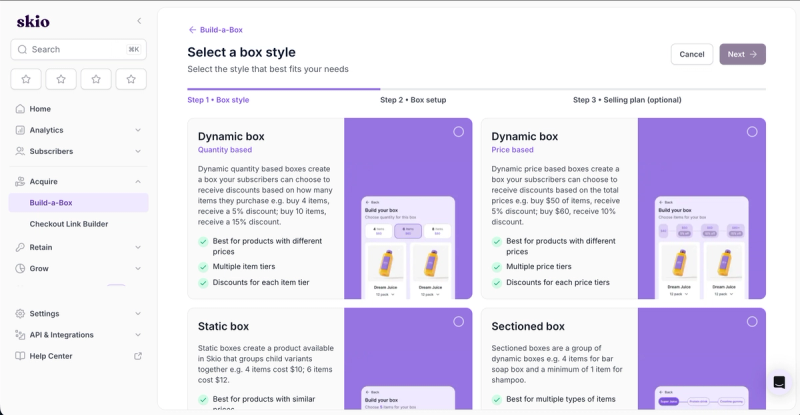The image size is (800, 415).
Task: Click the ⌘K shortcut badge
Action: tap(134, 50)
